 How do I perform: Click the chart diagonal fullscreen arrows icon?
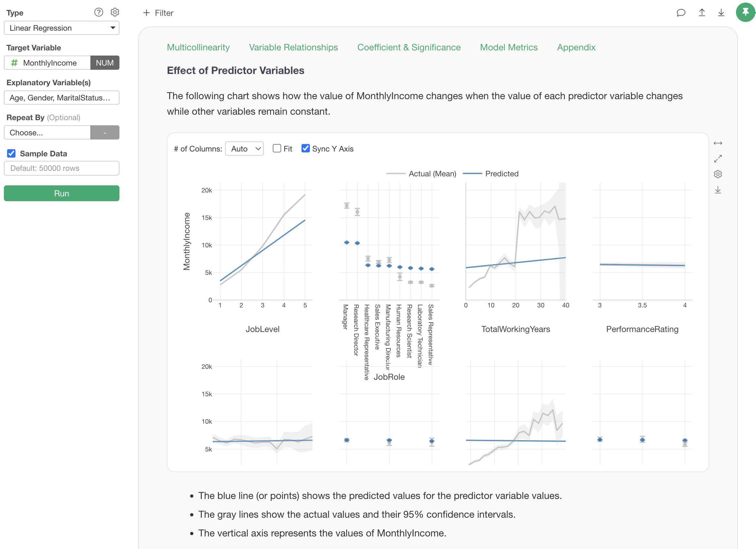tap(718, 159)
